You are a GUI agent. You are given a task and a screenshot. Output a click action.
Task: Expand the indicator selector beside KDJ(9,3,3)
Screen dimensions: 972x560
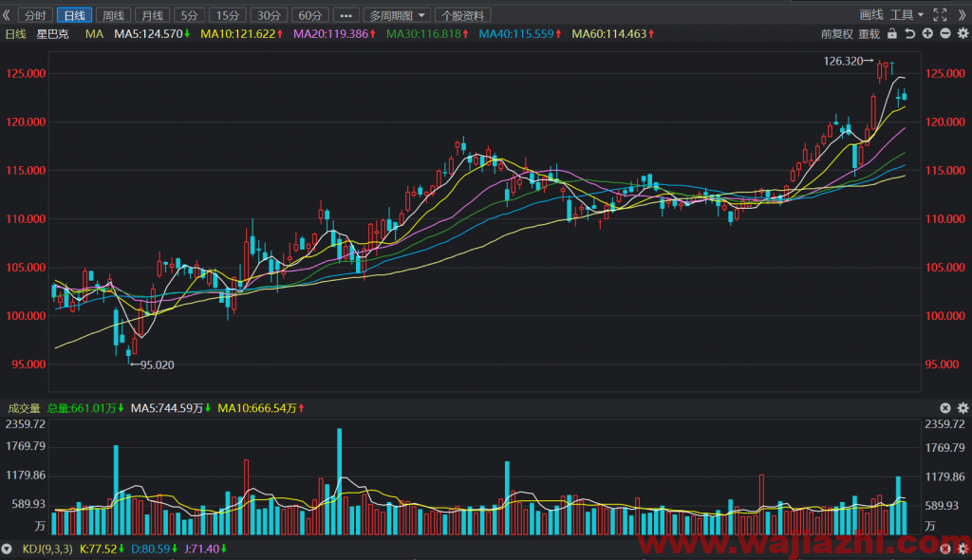(7, 549)
